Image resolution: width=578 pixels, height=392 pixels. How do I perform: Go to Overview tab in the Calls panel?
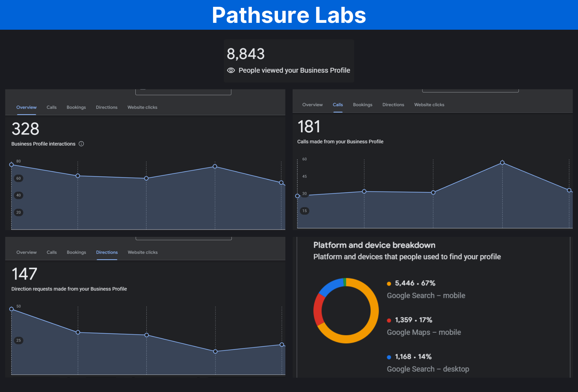(312, 105)
